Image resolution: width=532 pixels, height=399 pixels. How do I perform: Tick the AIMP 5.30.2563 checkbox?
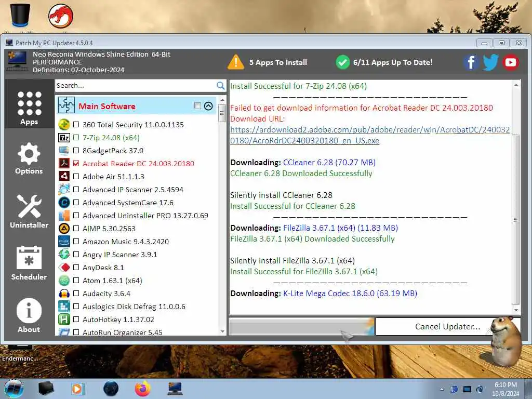click(x=76, y=229)
